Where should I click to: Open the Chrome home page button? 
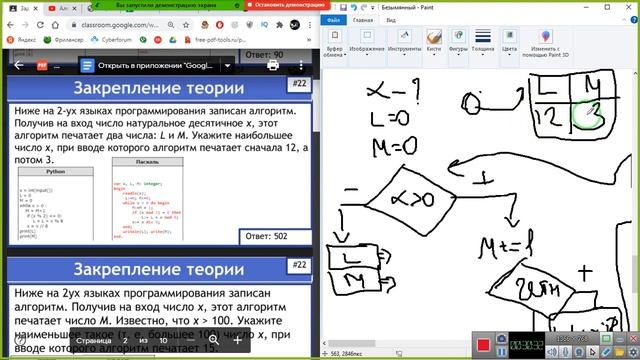(x=55, y=25)
